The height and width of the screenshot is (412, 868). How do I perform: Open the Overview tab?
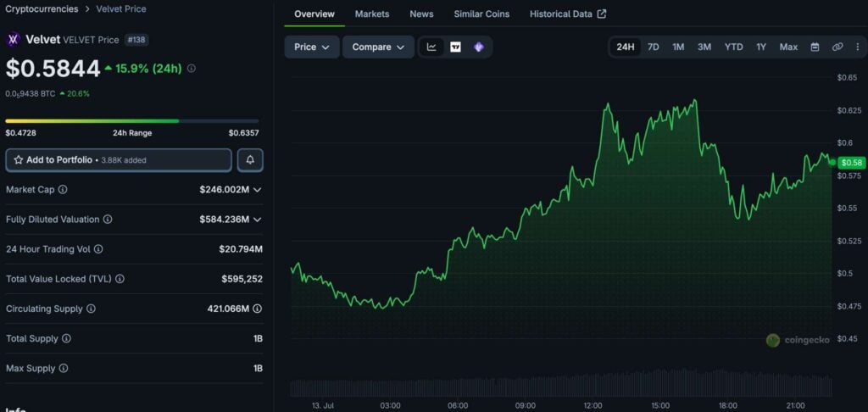314,14
